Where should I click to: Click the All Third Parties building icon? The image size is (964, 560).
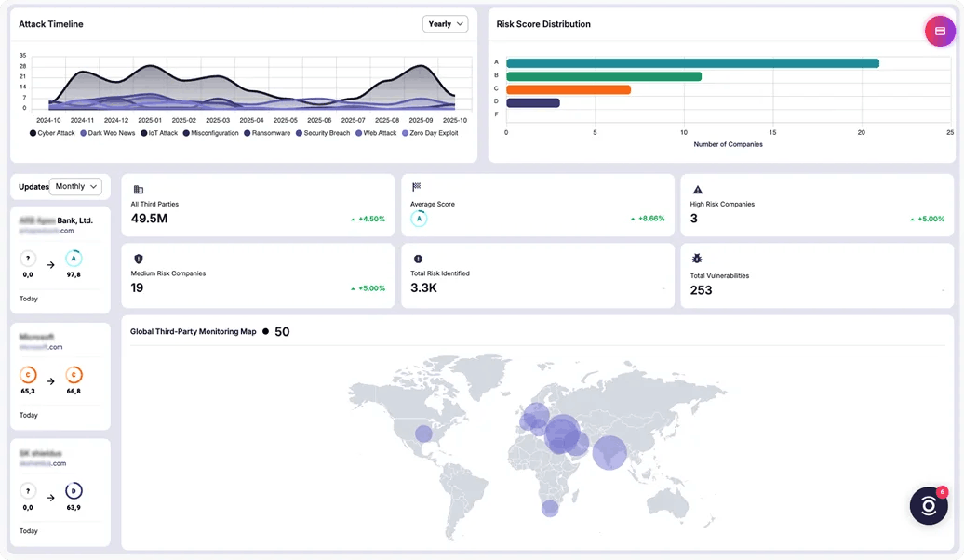click(x=139, y=190)
